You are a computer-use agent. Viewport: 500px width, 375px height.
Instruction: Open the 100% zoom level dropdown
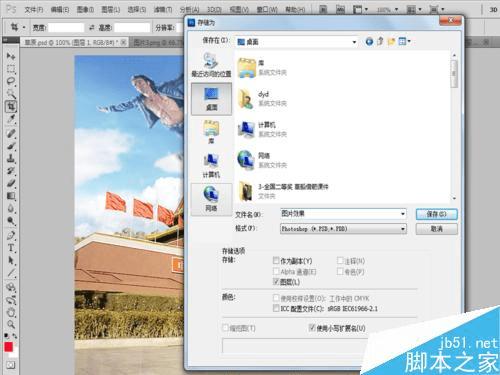pyautogui.click(x=397, y=9)
